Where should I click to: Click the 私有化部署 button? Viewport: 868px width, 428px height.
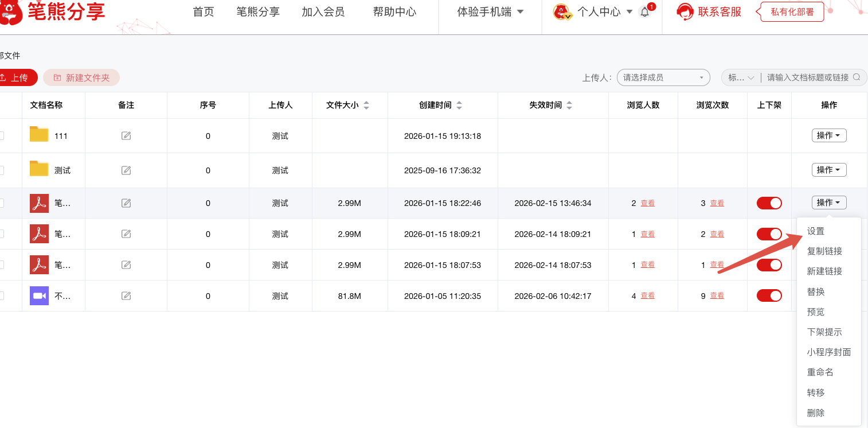[792, 12]
